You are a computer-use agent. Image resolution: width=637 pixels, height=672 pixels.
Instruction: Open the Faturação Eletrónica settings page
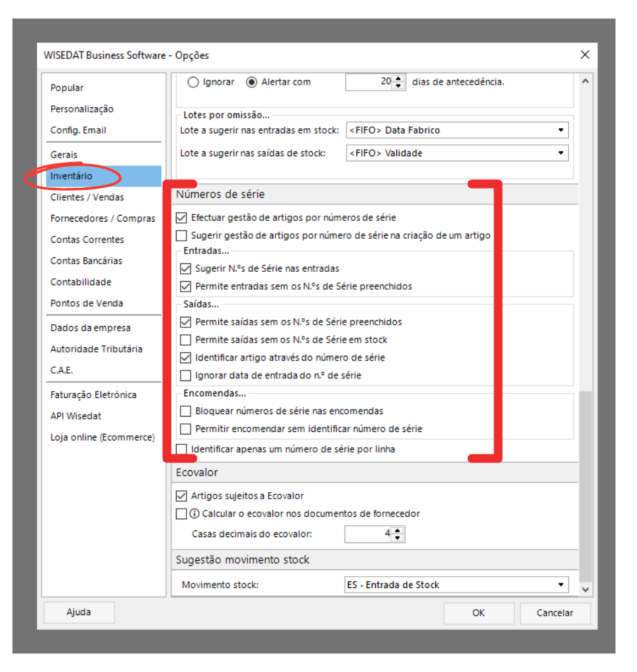click(93, 395)
